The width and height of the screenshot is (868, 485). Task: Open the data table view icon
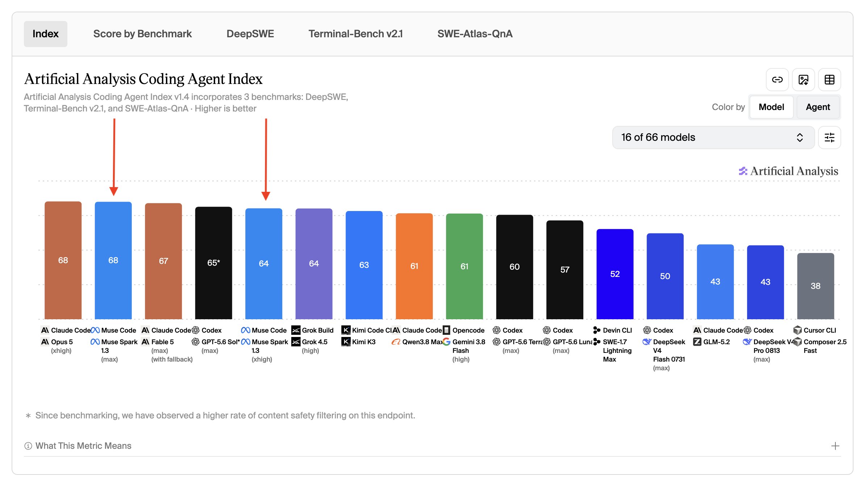pos(829,80)
